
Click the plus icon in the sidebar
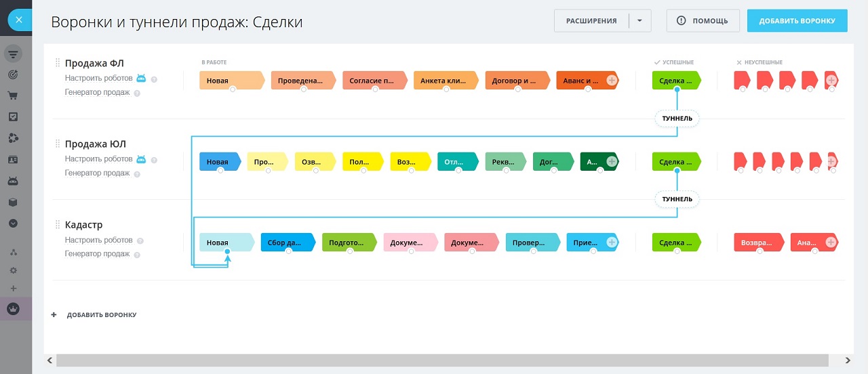13,289
